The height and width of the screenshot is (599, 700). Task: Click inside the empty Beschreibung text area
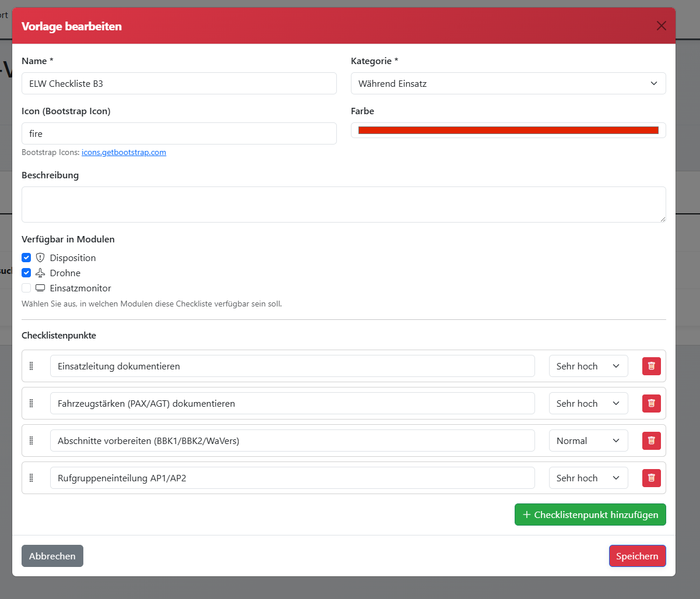click(343, 204)
